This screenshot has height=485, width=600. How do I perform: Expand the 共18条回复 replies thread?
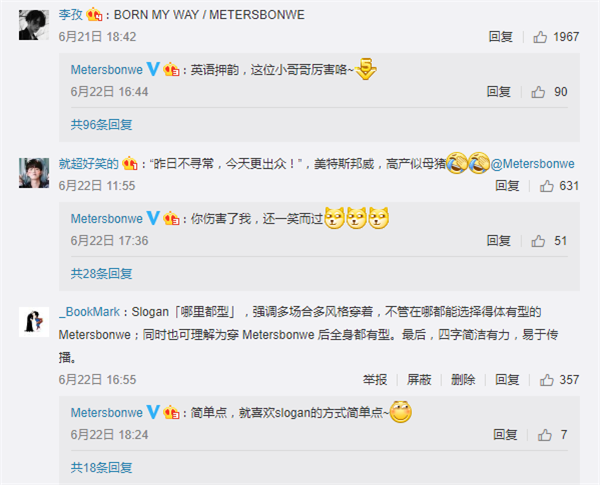pos(101,468)
